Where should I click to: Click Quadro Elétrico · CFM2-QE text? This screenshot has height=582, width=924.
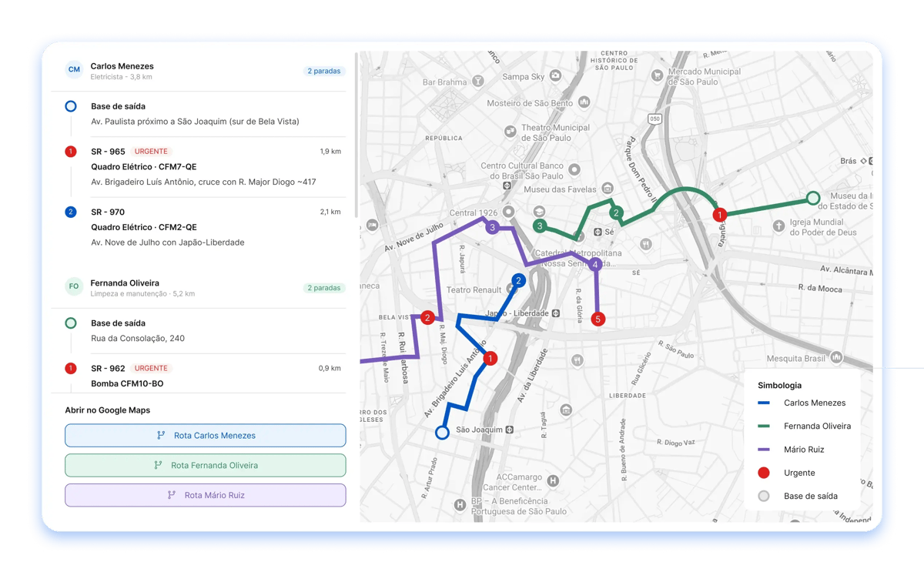click(144, 227)
